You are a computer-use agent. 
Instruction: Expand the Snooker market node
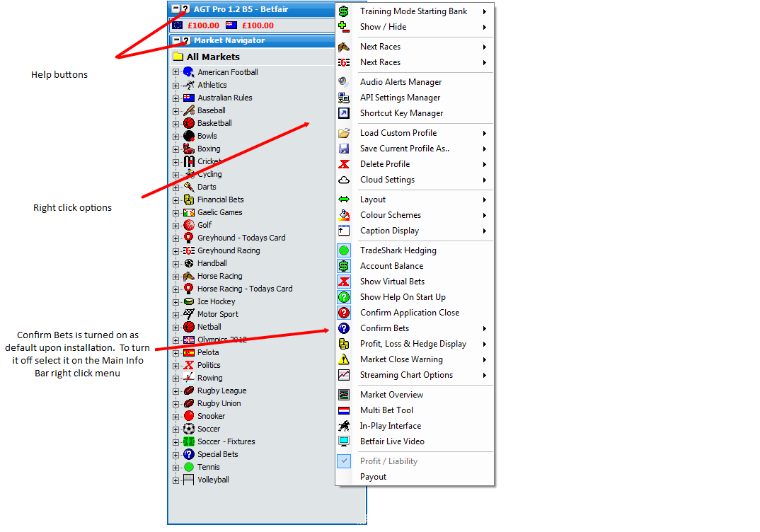[175, 416]
